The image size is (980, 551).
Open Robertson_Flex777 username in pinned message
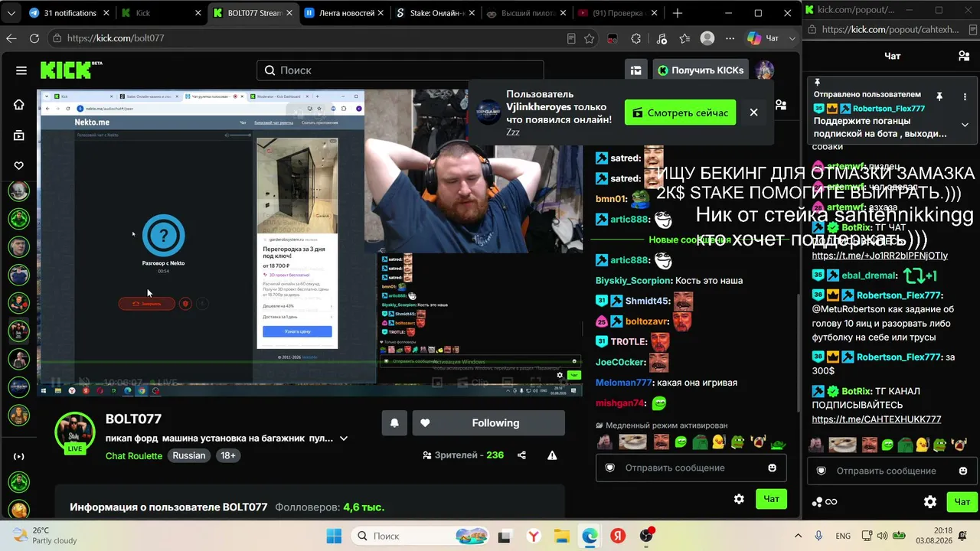[x=889, y=109]
